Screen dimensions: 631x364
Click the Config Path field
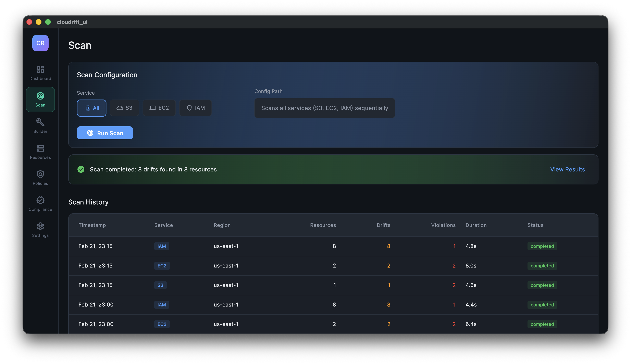click(x=324, y=108)
